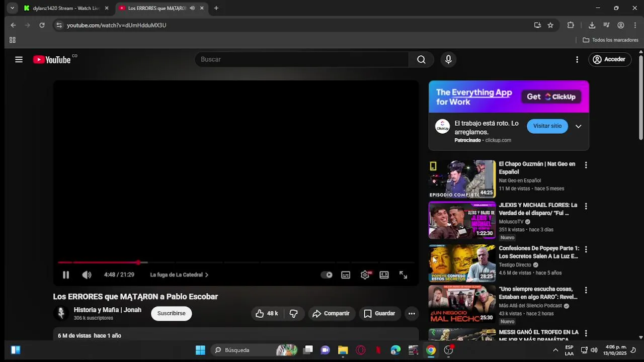Viewport: 644px width, 362px height.
Task: Open OBS Studio from taskbar
Action: [448, 350]
